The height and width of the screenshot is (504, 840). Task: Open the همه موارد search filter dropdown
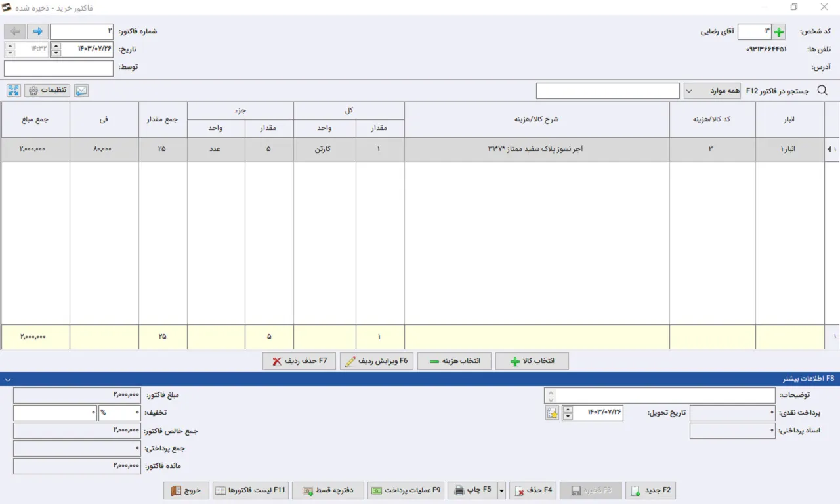tap(713, 91)
